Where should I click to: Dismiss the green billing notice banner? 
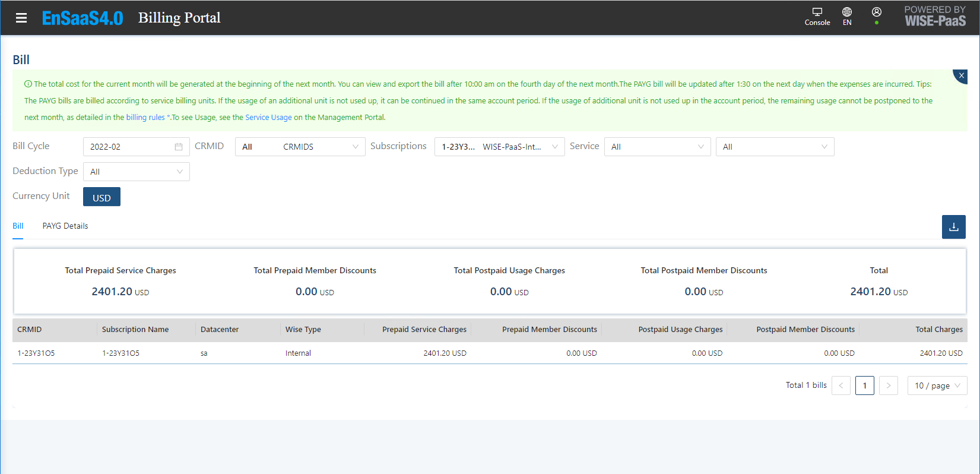coord(961,75)
